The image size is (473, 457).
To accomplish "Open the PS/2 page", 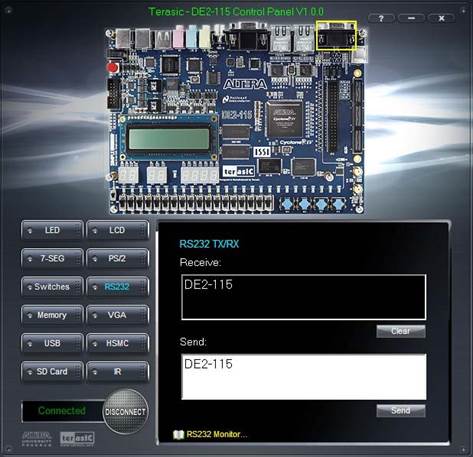I will [x=117, y=258].
